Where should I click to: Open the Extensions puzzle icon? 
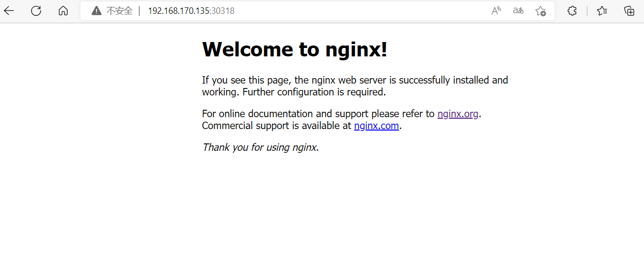coord(572,11)
